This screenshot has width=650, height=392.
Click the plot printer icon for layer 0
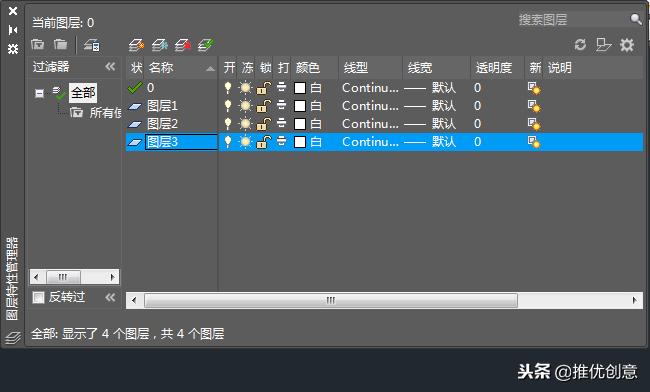coord(281,87)
